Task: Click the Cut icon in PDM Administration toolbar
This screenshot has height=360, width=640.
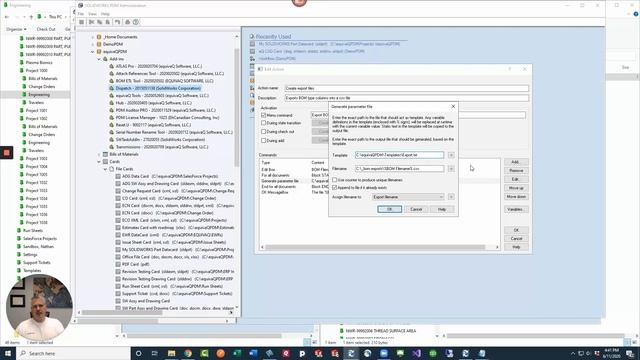Action: tap(91, 22)
